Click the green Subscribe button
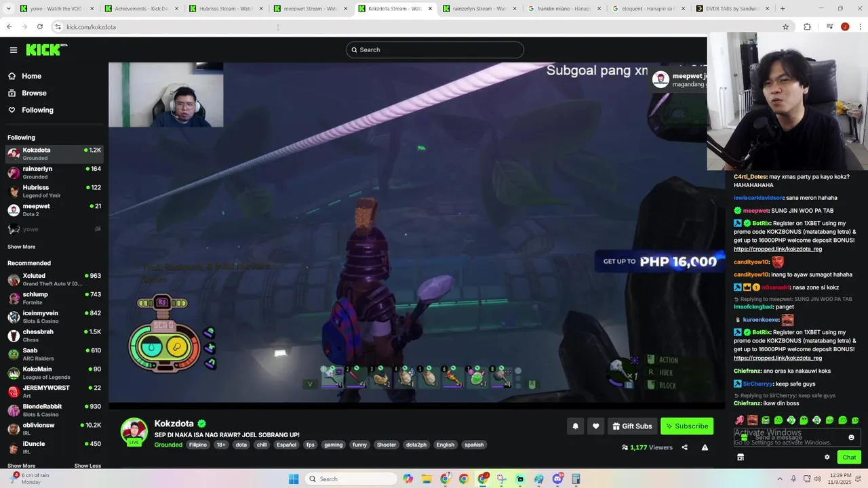The height and width of the screenshot is (488, 868). tap(687, 426)
